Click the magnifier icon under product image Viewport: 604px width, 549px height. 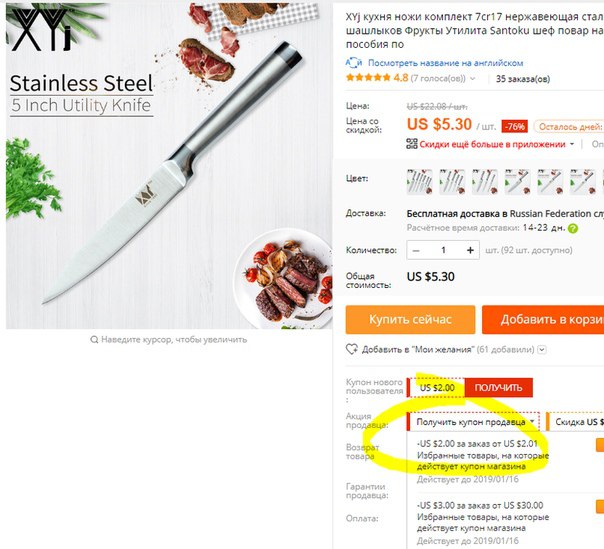tap(94, 340)
